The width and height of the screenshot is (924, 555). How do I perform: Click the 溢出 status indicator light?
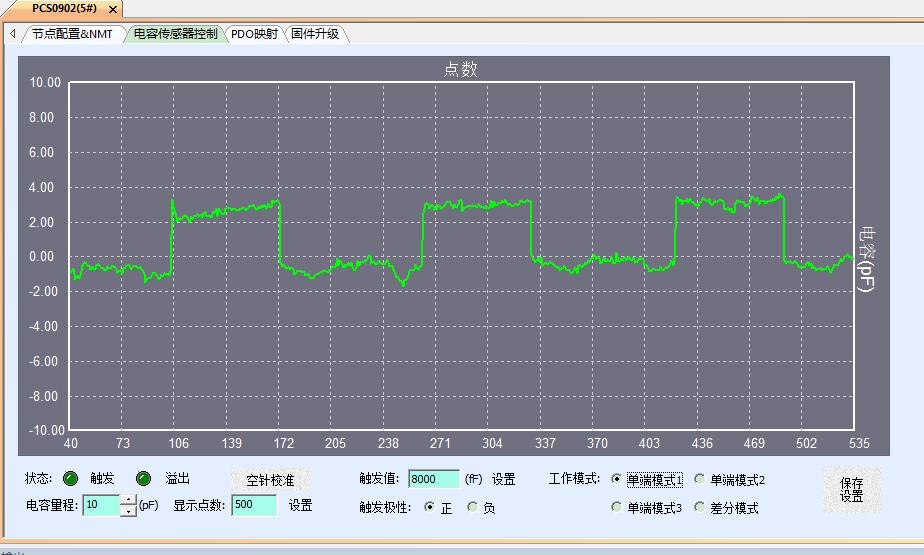[x=144, y=479]
